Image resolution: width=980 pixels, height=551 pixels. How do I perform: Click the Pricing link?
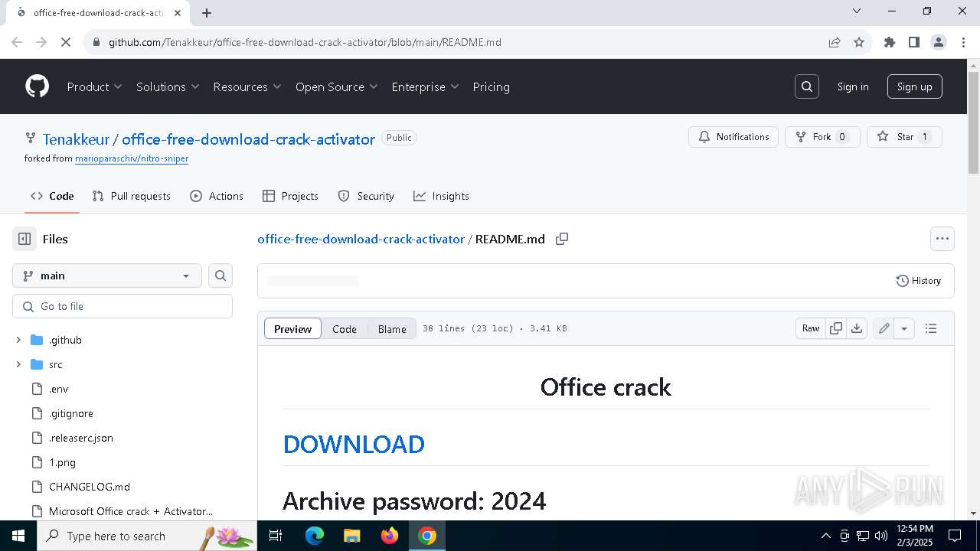[491, 86]
